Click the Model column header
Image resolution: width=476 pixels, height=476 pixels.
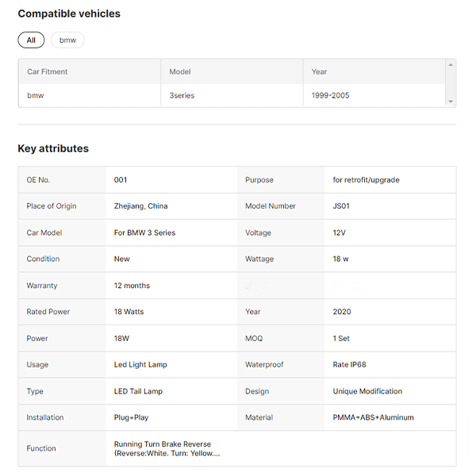click(x=180, y=71)
